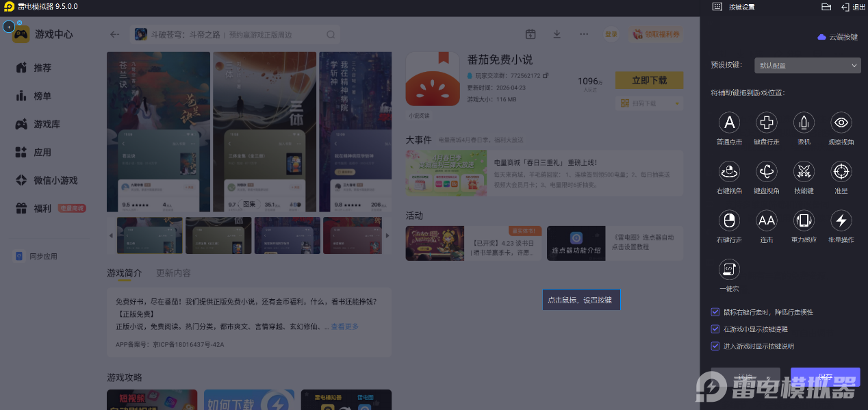The width and height of the screenshot is (868, 410).
Task: Select the 观察视角 eye view icon
Action: (841, 123)
